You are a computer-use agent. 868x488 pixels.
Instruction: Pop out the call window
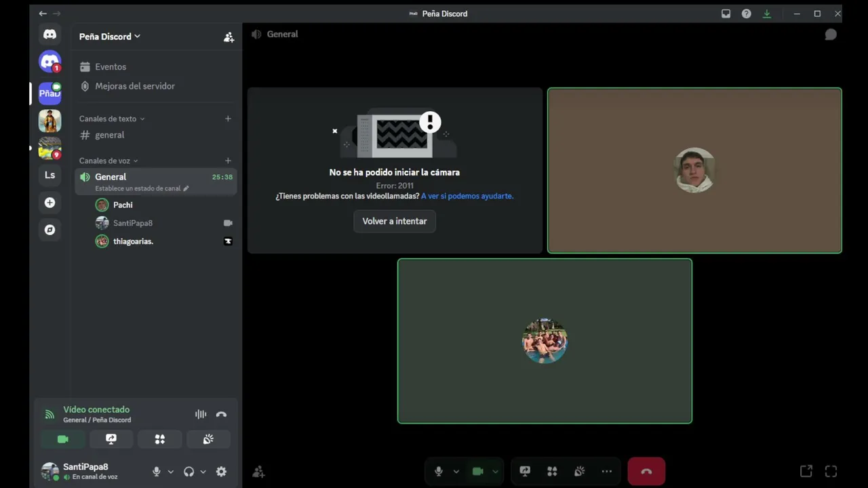click(x=806, y=471)
